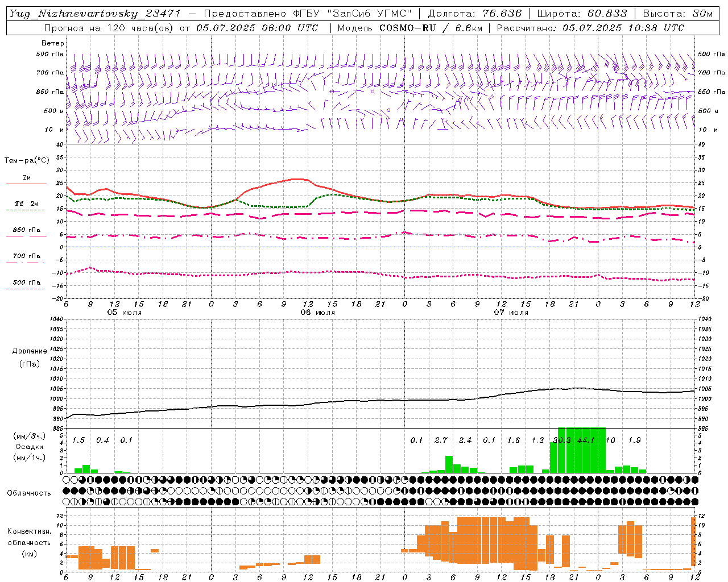
Task: Click the precipitation amount 2.4
Action: [x=465, y=440]
